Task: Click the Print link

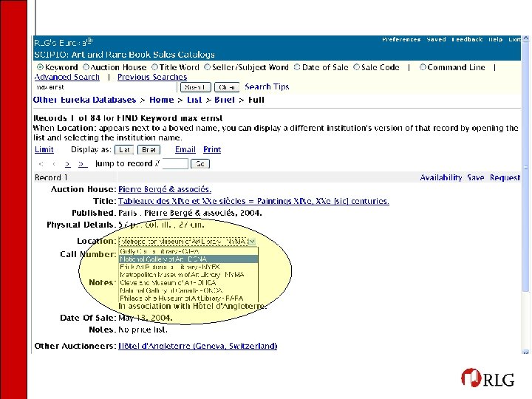Action: click(x=212, y=149)
